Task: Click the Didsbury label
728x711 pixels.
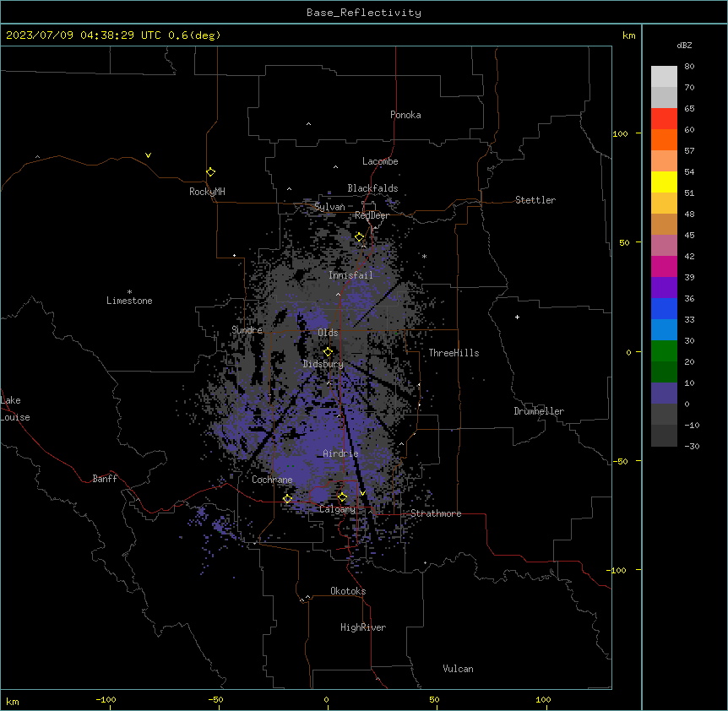Action: (323, 364)
